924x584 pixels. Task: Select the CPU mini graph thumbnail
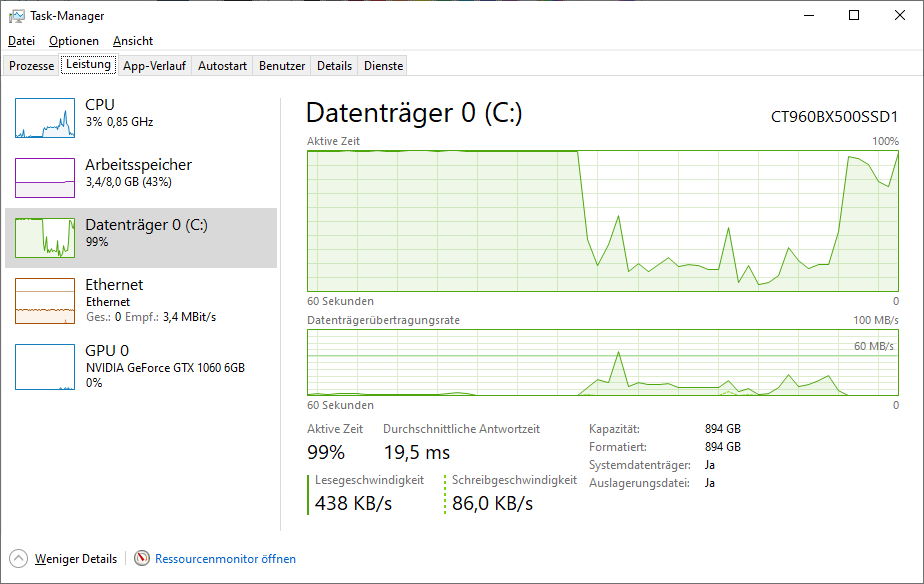click(x=45, y=118)
